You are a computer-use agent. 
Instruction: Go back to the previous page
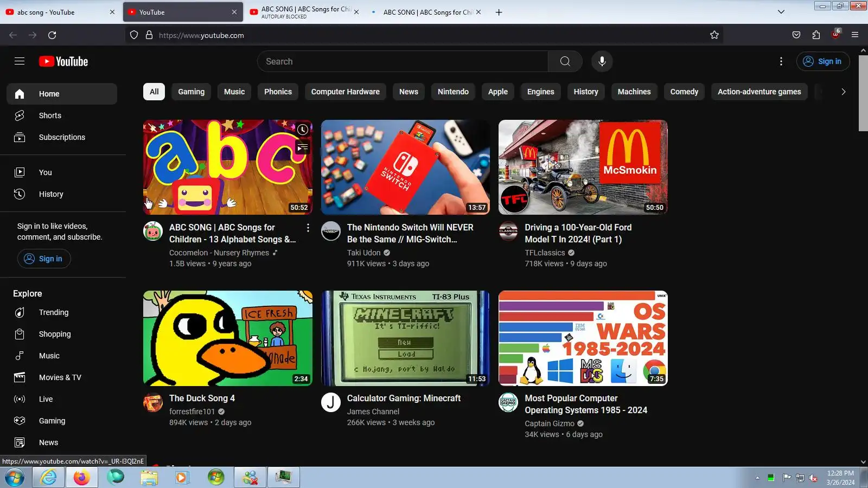point(13,35)
